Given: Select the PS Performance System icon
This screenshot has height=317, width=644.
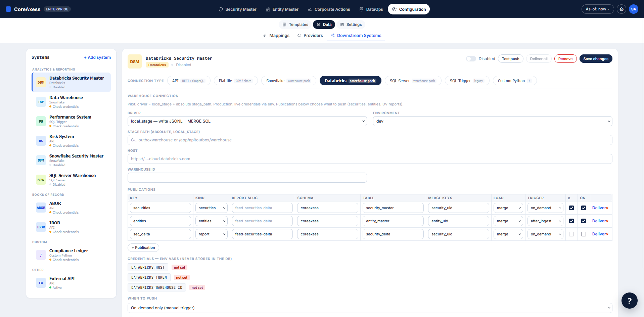Looking at the screenshot, I should click(x=41, y=121).
